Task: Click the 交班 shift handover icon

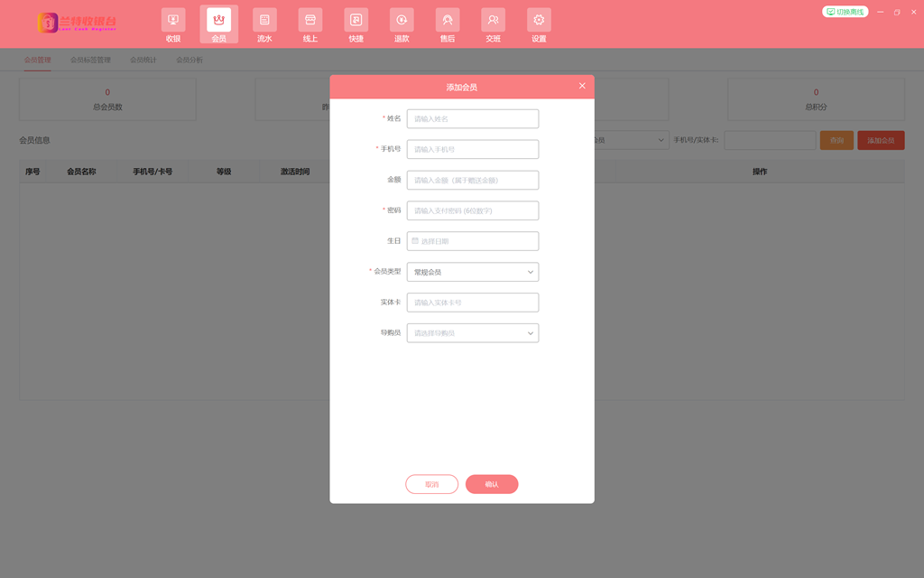Action: coord(493,20)
